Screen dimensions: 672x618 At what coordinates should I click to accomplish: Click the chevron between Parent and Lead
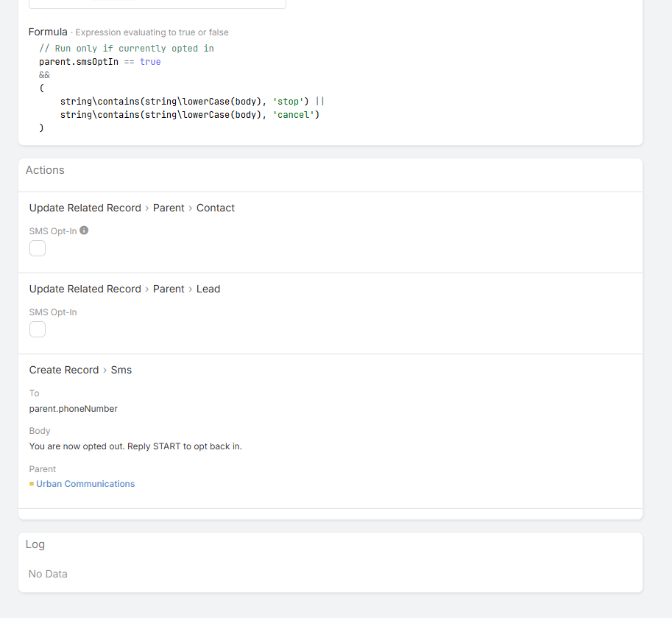tap(191, 289)
